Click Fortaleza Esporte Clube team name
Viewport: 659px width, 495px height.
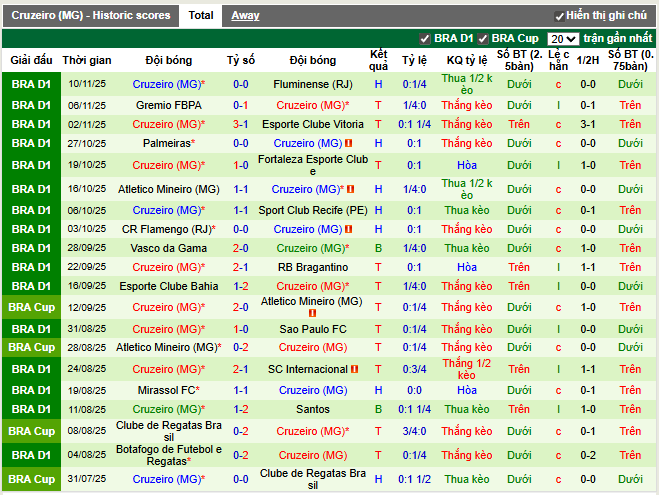tap(313, 165)
